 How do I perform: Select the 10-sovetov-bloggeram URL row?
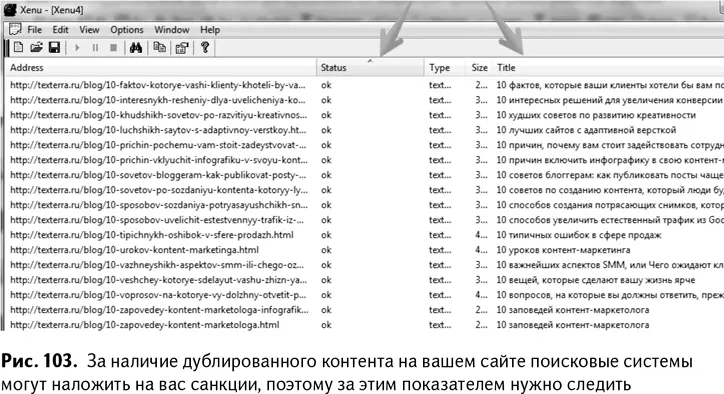[x=158, y=175]
